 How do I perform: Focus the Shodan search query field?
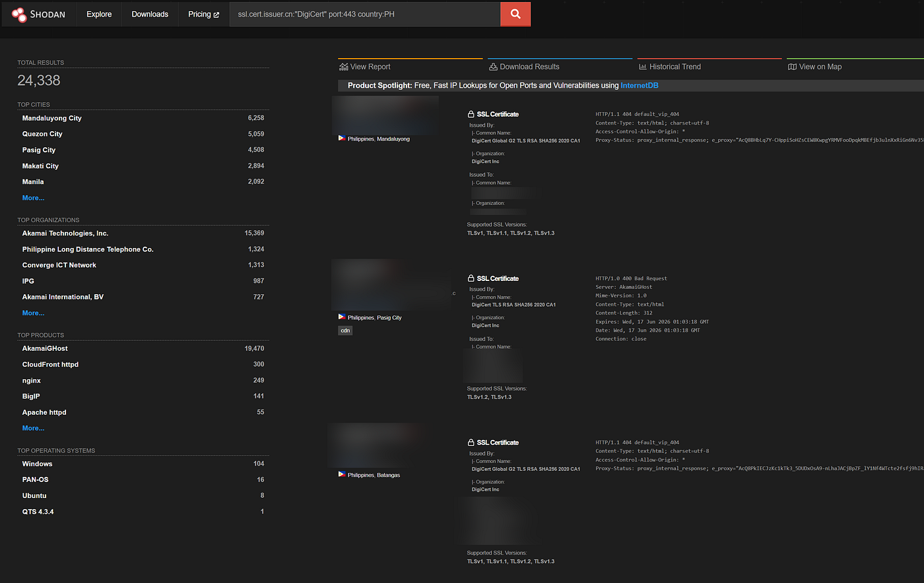tap(365, 14)
